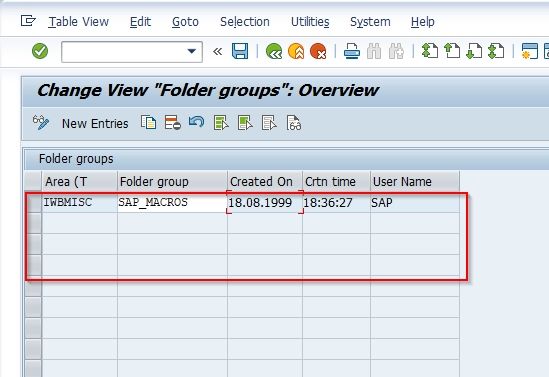
Task: Click the Copy As icon
Action: point(148,123)
